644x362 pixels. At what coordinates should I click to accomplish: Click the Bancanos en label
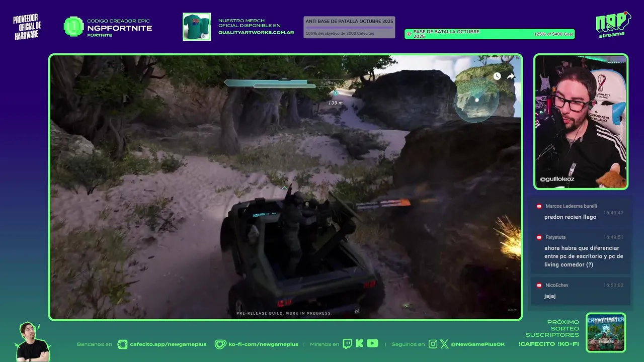click(x=95, y=344)
